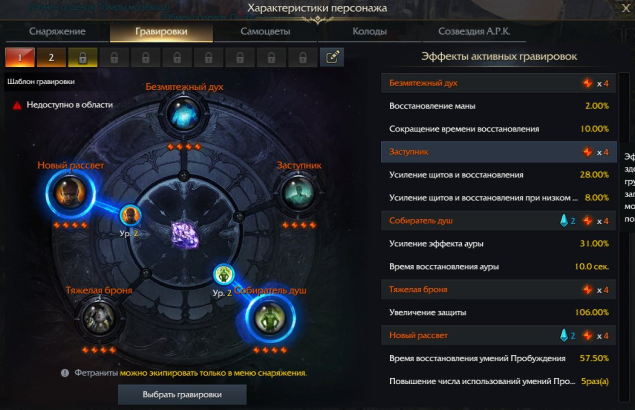Select the Тяжелая броня engraving orb

coord(99,318)
